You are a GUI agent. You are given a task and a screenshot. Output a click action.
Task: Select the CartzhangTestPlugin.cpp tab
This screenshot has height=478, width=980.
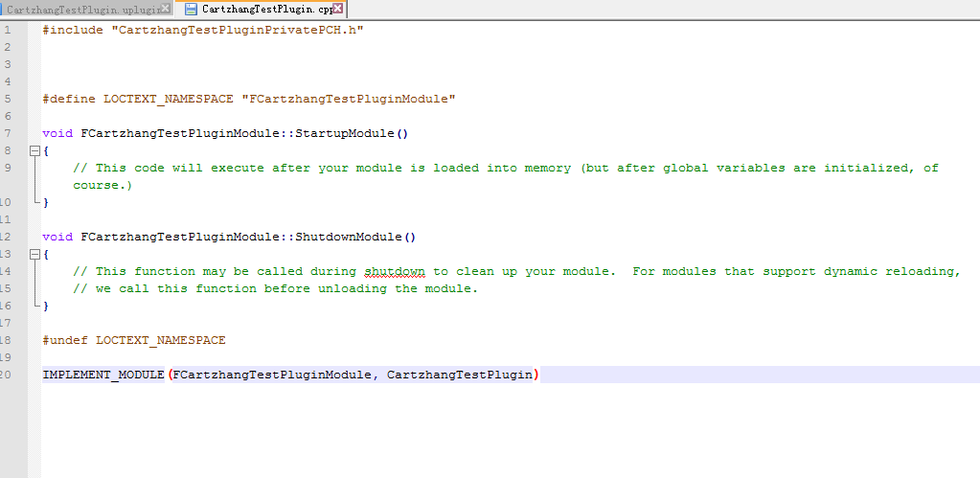[x=265, y=9]
